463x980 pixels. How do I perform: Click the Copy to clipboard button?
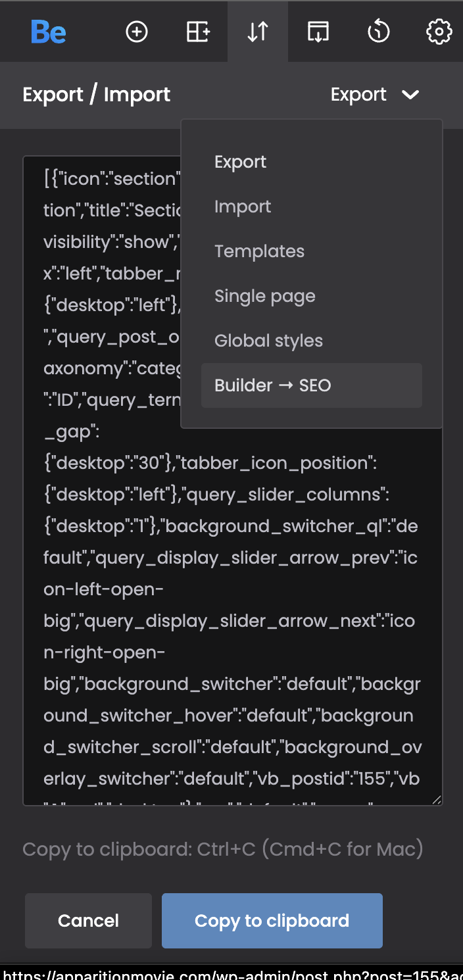[272, 921]
